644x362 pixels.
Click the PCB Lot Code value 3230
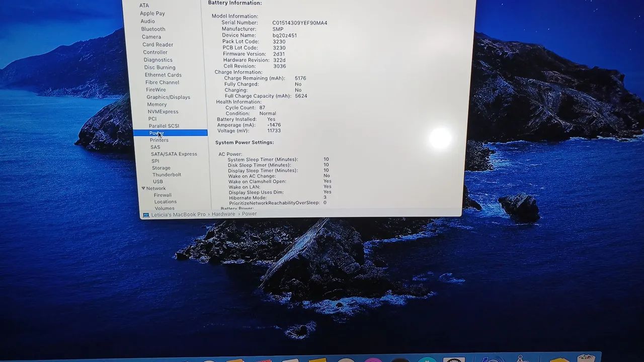coord(279,48)
